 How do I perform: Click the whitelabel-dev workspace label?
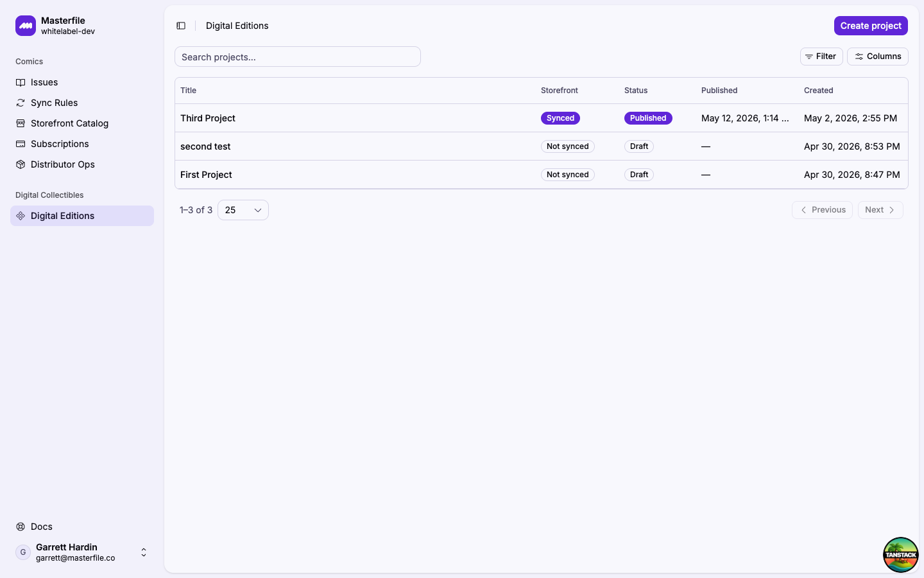pos(68,31)
